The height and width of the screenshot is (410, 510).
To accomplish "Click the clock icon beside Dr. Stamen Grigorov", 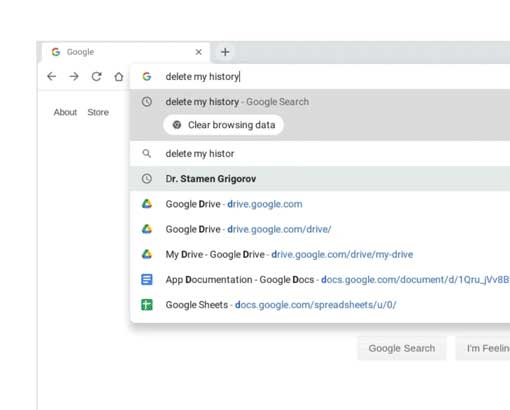I will (147, 179).
